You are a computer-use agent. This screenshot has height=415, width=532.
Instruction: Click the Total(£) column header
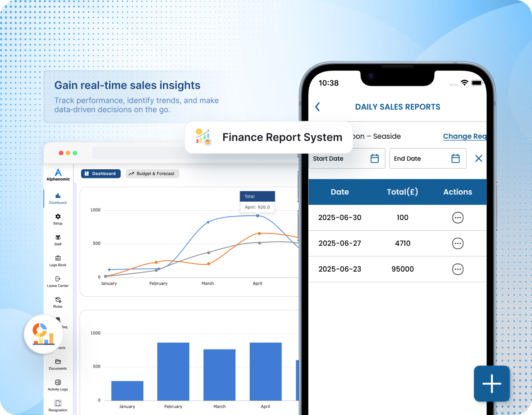(402, 192)
